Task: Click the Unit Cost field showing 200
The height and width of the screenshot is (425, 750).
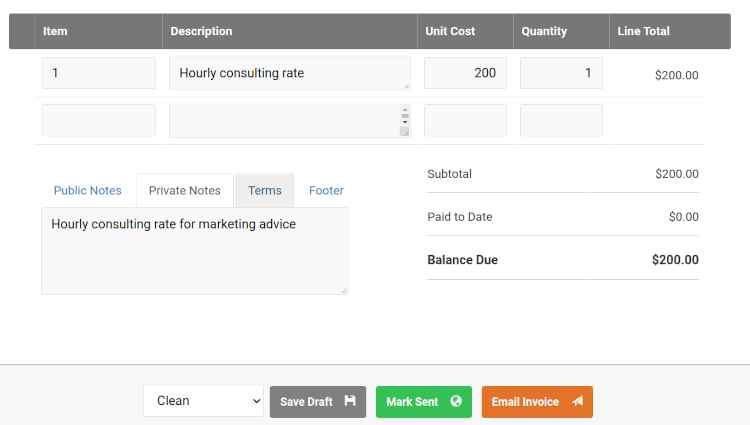Action: coord(465,73)
